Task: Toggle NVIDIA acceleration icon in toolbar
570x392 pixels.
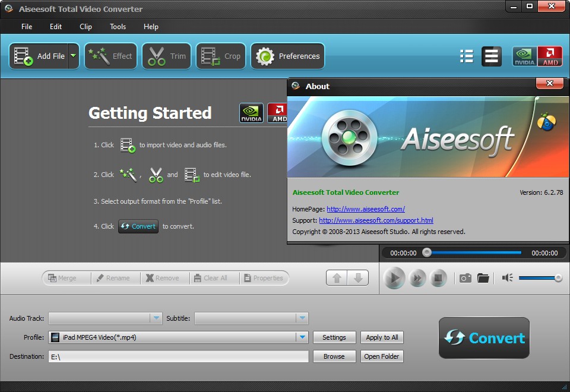Action: [524, 56]
